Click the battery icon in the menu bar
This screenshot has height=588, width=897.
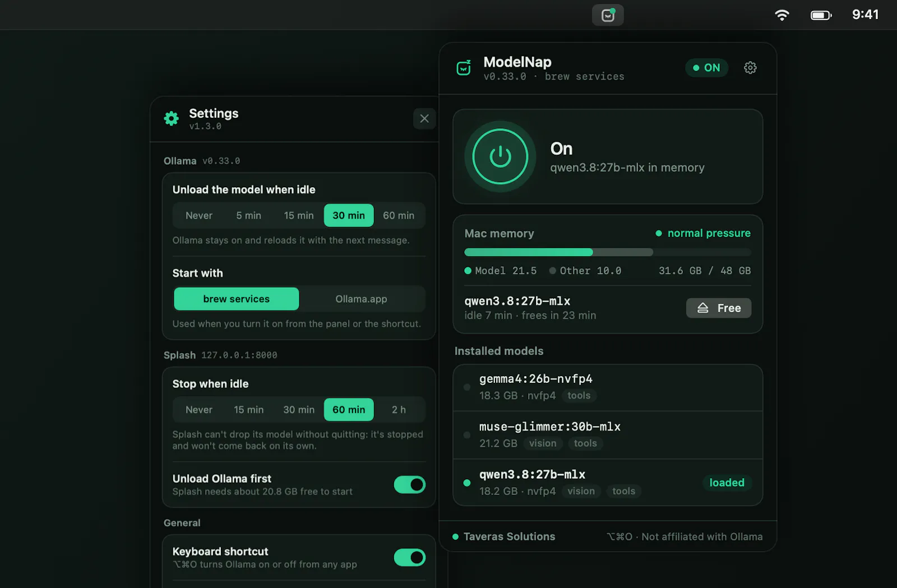(x=821, y=15)
